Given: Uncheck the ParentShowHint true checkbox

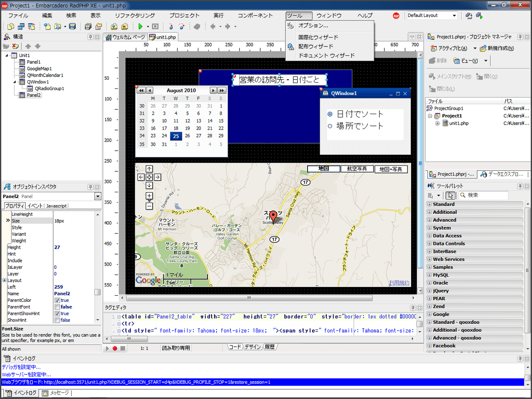Looking at the screenshot, I should [57, 314].
